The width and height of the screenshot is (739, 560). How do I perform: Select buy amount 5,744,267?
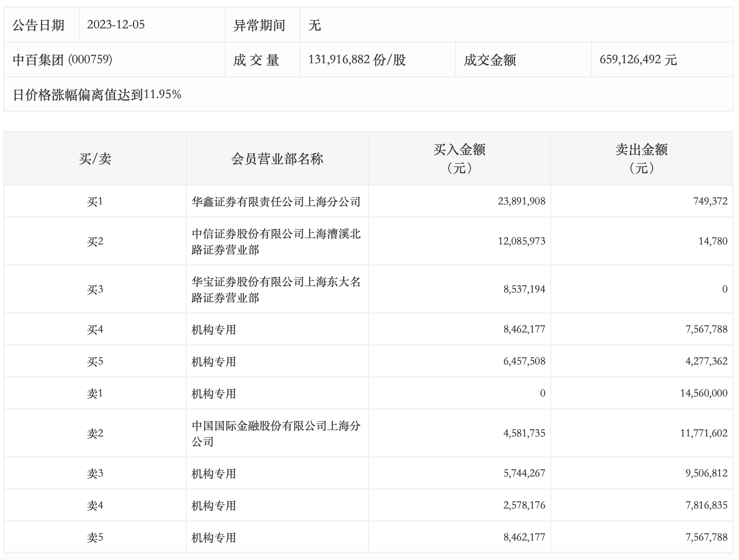coord(524,473)
